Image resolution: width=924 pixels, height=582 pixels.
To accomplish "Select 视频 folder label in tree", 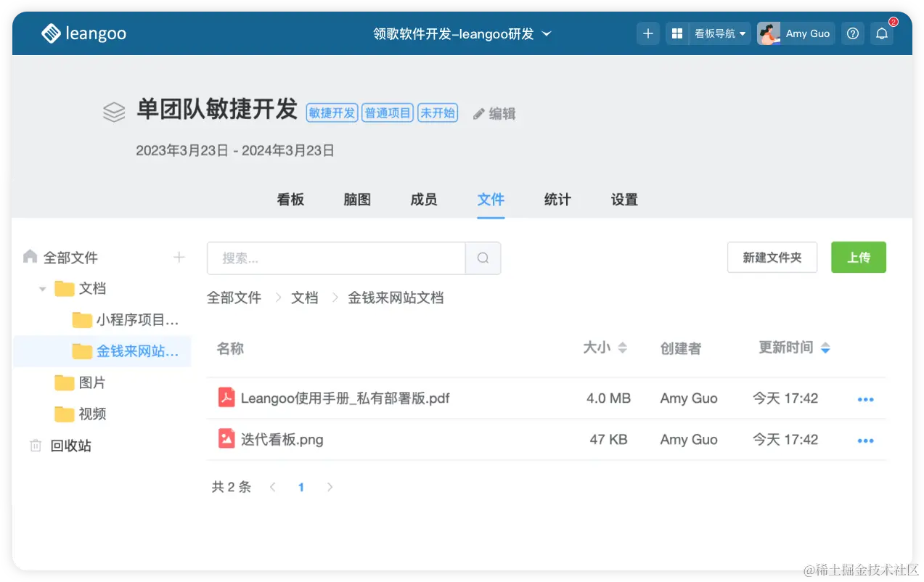I will pyautogui.click(x=93, y=414).
